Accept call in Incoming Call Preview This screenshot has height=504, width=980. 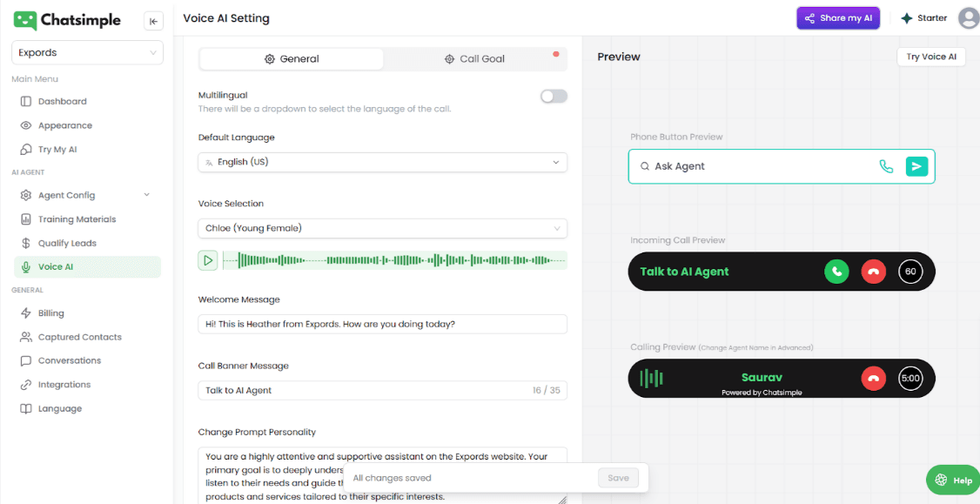836,272
